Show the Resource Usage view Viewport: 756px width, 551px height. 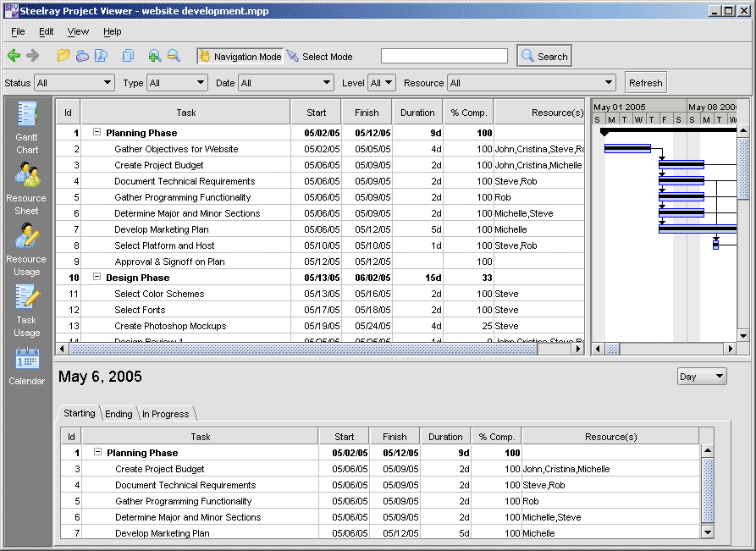coord(26,249)
